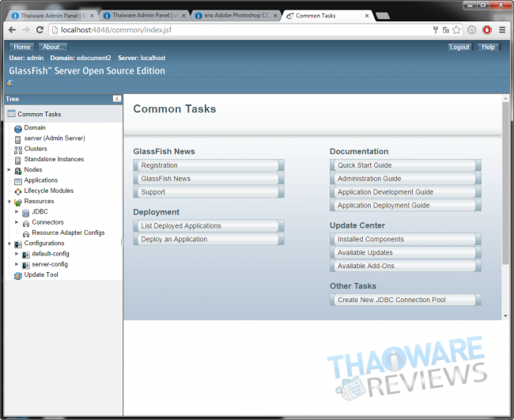Click the Applications icon in tree
The width and height of the screenshot is (514, 420).
(18, 181)
